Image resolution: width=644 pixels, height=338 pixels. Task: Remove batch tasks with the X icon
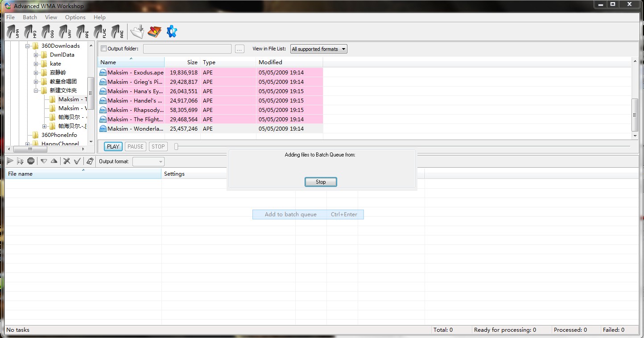click(67, 161)
